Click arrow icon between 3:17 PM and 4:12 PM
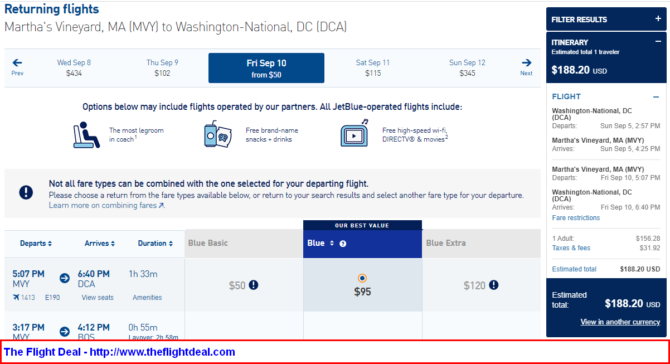 (65, 332)
